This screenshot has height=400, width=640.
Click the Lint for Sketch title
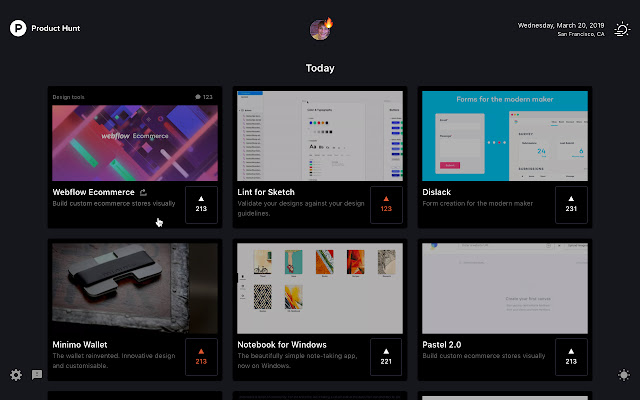point(266,192)
